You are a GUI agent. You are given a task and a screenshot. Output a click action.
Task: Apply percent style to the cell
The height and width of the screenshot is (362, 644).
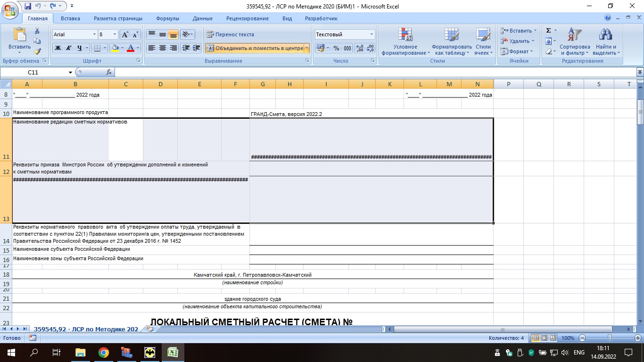click(x=336, y=48)
